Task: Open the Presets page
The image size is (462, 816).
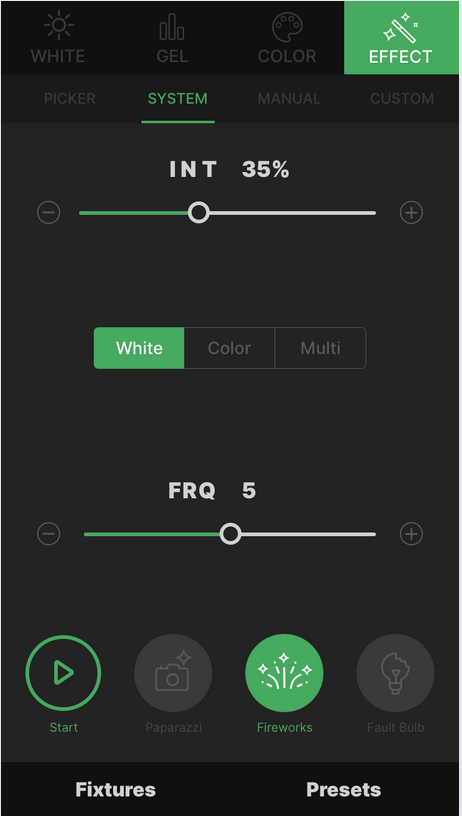Action: [344, 789]
